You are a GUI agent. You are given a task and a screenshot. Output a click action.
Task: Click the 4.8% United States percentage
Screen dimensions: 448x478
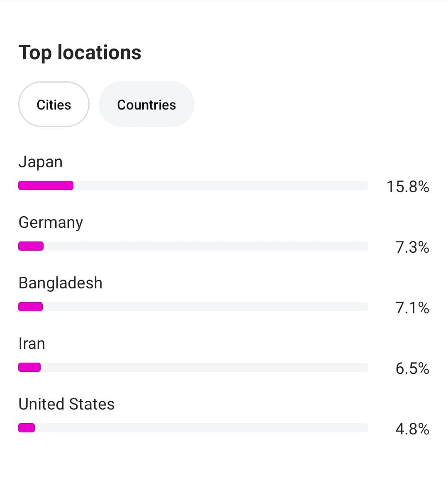coord(412,429)
